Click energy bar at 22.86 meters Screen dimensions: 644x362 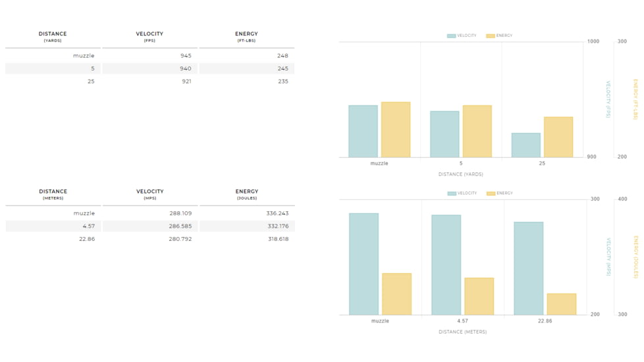pyautogui.click(x=561, y=303)
